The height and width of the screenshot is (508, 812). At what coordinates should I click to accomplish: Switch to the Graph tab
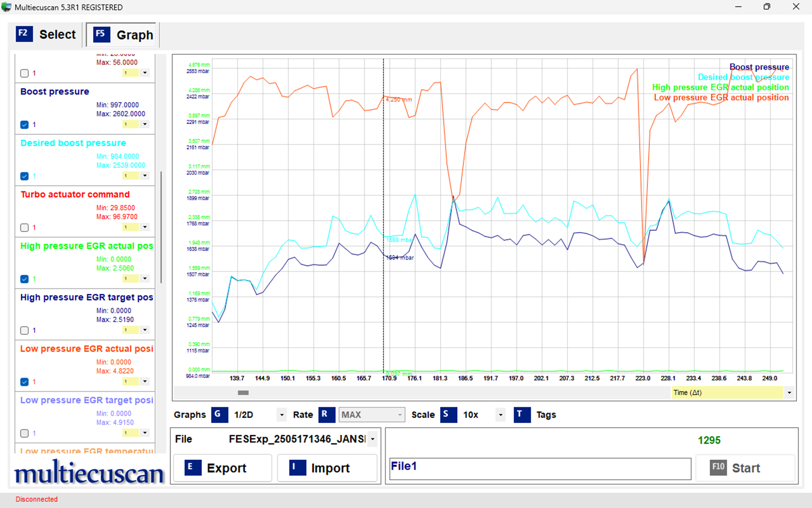pos(121,35)
